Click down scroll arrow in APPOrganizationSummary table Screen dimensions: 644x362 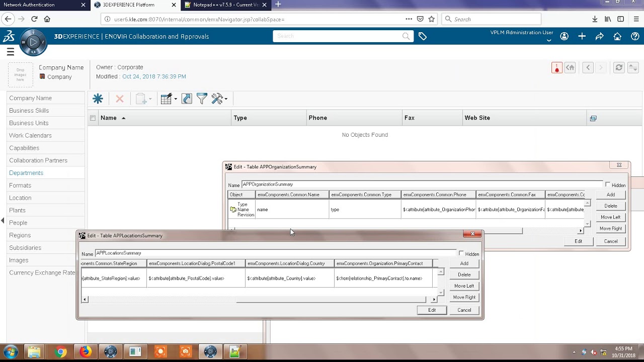click(x=587, y=223)
